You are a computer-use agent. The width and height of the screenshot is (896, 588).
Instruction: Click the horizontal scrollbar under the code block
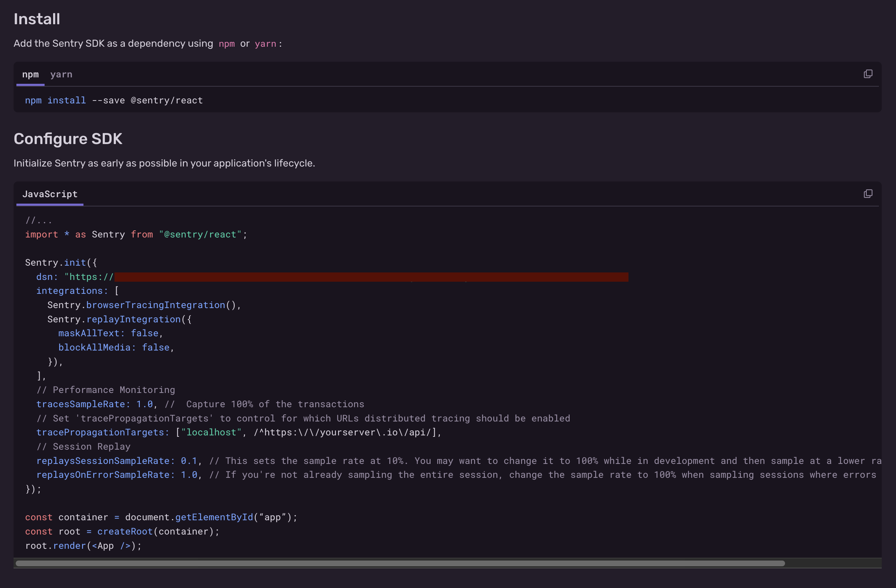click(x=400, y=563)
